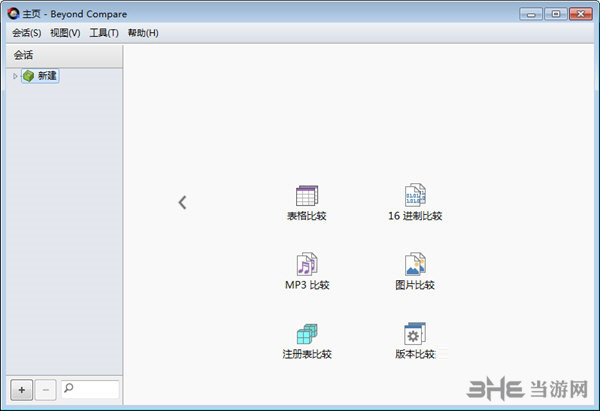Open the 版本比较 version compare icon
The height and width of the screenshot is (411, 600).
pyautogui.click(x=415, y=333)
